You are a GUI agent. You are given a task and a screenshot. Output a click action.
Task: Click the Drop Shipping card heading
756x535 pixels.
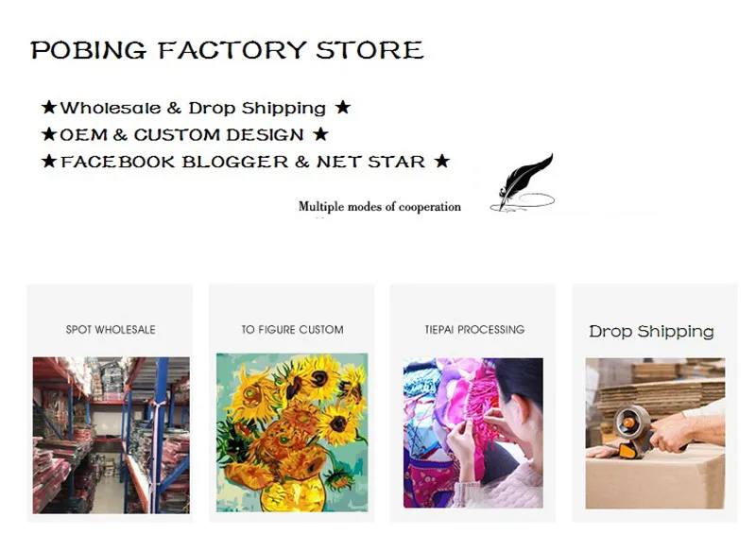click(x=651, y=332)
